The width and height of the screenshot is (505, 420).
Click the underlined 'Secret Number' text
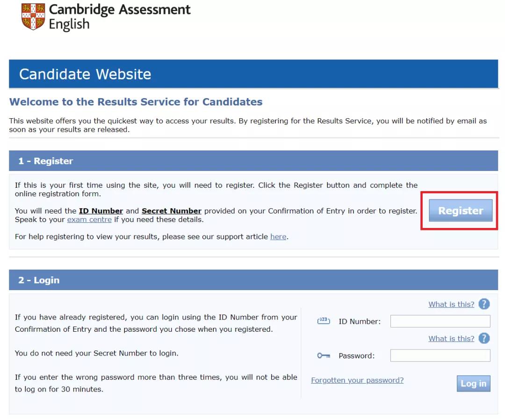tap(172, 211)
